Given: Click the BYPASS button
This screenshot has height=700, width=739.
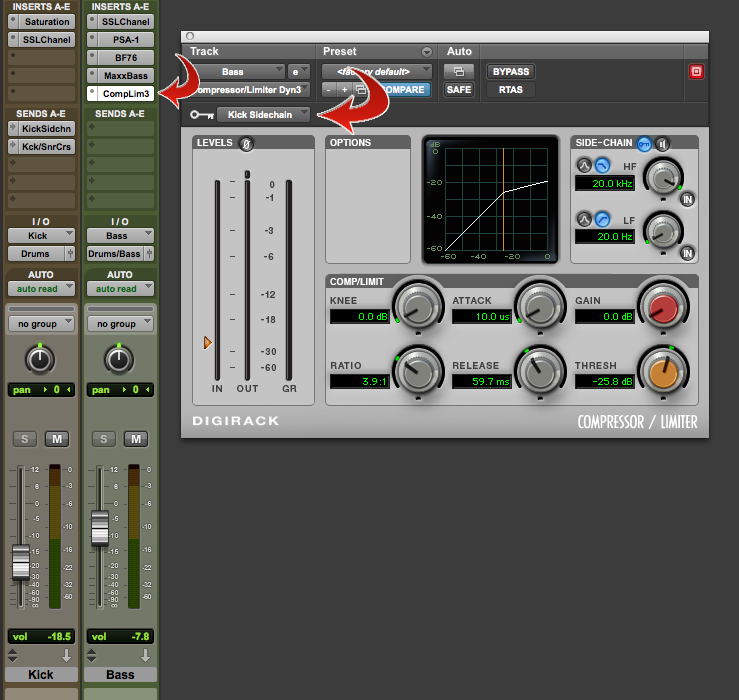Looking at the screenshot, I should (510, 71).
